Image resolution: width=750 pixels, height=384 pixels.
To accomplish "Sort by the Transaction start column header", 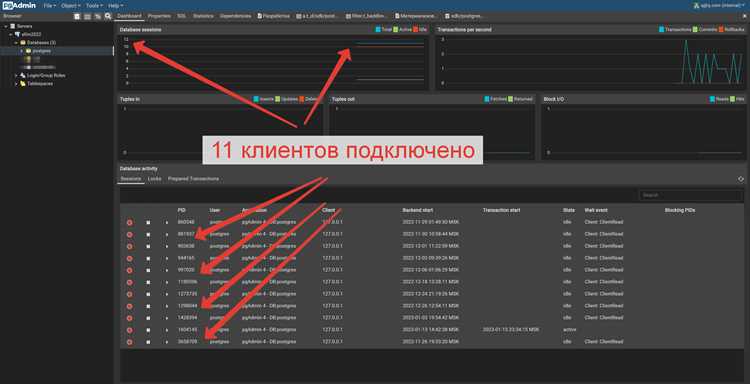I will 501,210.
